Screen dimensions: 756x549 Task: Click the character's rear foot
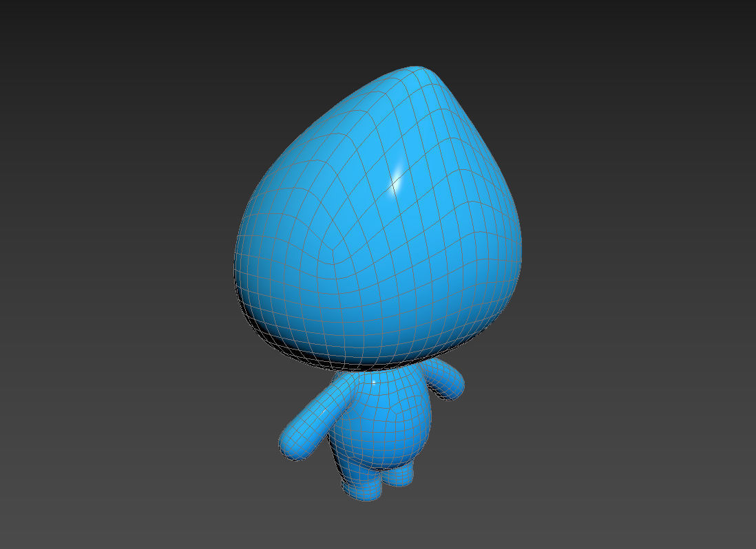click(398, 475)
